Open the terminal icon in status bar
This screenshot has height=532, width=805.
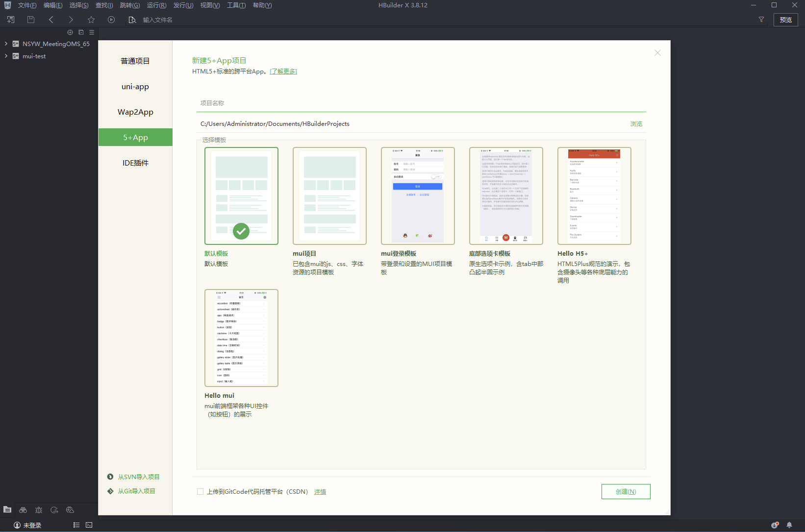89,525
